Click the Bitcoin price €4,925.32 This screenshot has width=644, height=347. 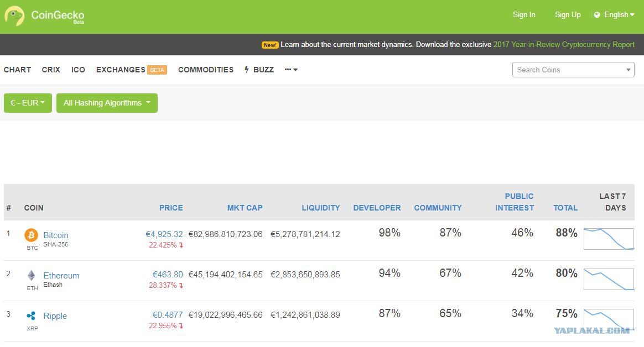tap(164, 234)
